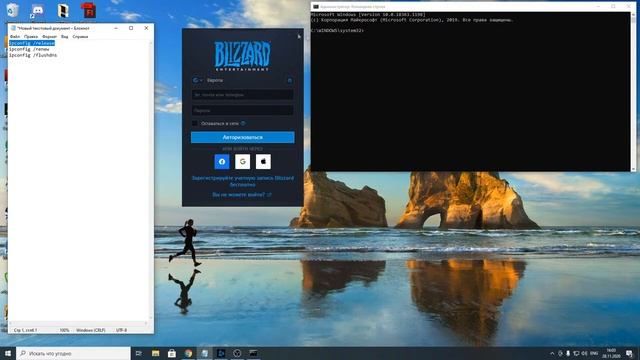640x360 pixels.
Task: Tick the stay signed in checkbox
Action: click(x=195, y=123)
